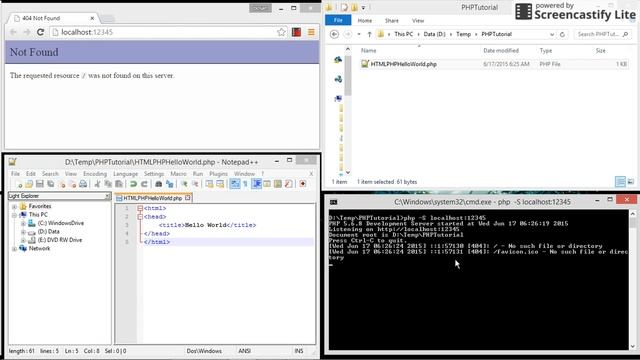Screen dimensions: 640x360
Task: Click Save icon in Notepad++ toolbar
Action: point(40,184)
